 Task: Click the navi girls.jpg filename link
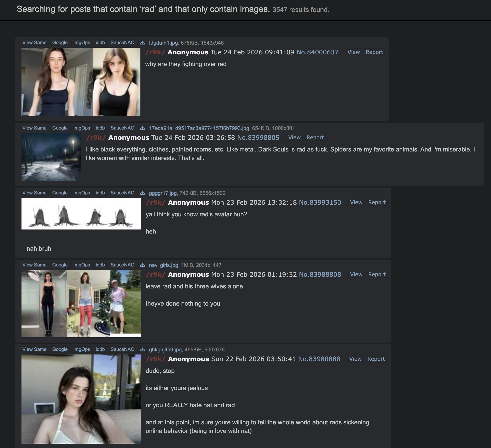[163, 265]
